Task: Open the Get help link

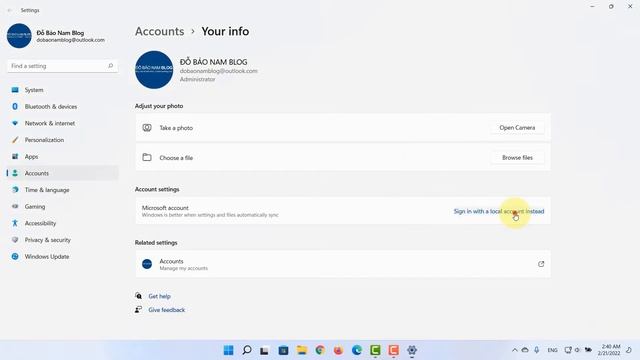Action: point(160,296)
